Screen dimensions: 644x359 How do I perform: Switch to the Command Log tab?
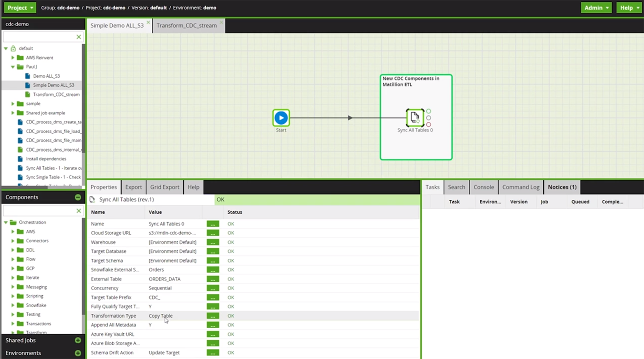521,187
